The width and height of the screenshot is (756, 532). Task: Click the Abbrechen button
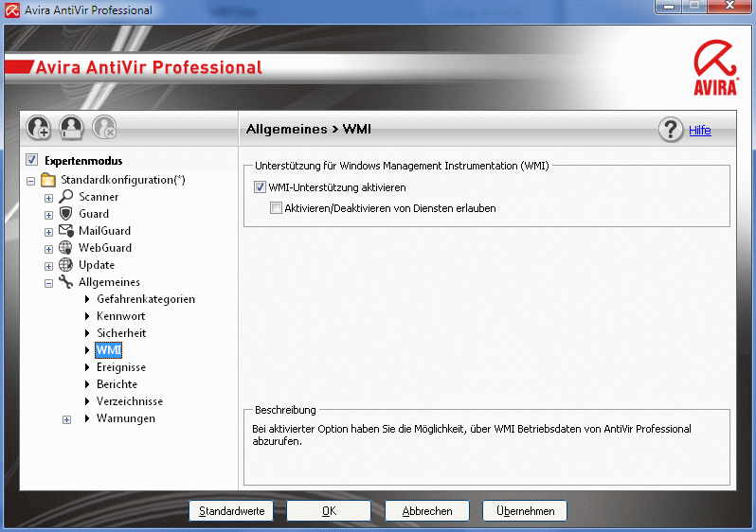(426, 511)
